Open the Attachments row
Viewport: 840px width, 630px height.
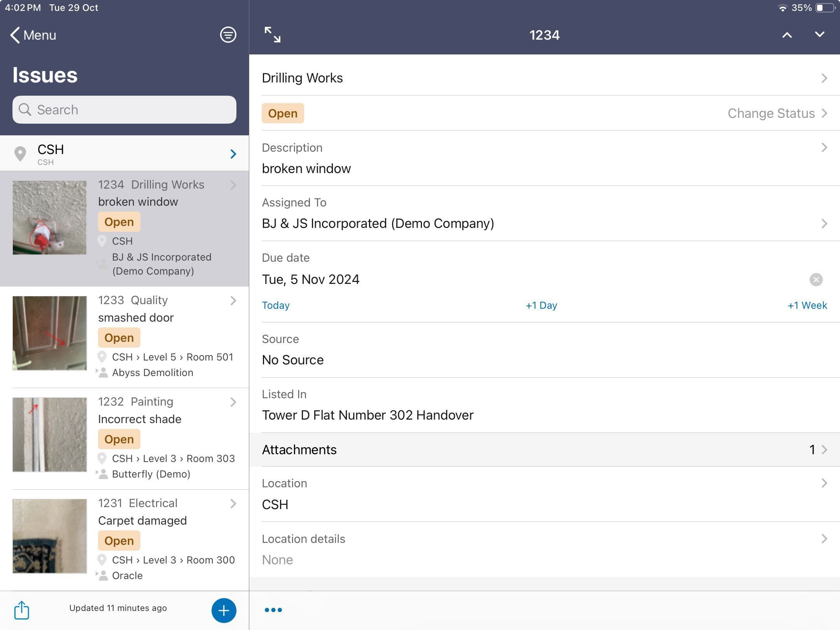pos(544,450)
